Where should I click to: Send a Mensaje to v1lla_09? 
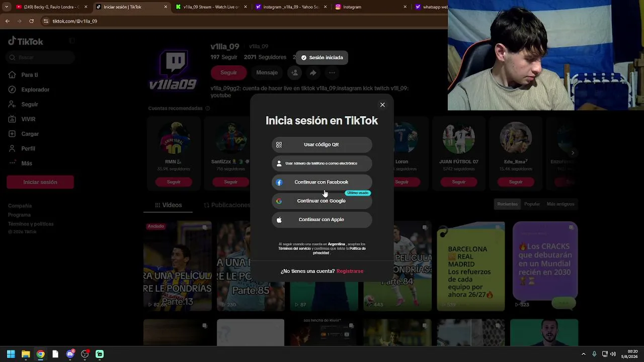click(267, 73)
